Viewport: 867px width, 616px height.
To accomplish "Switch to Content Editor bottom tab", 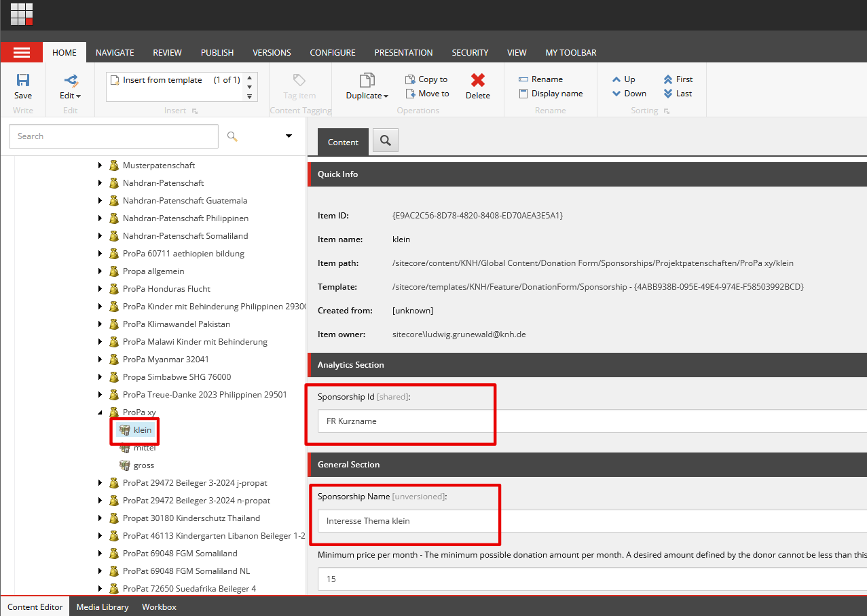I will tap(35, 607).
